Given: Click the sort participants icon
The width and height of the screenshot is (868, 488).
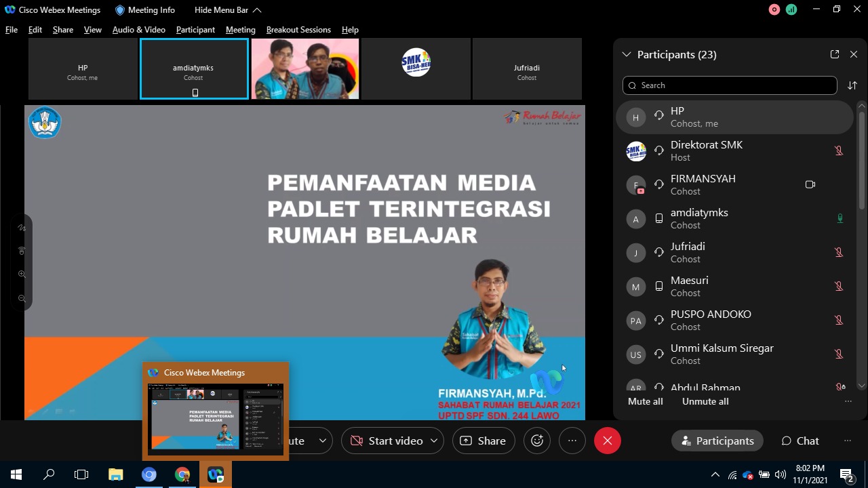Looking at the screenshot, I should [x=852, y=85].
